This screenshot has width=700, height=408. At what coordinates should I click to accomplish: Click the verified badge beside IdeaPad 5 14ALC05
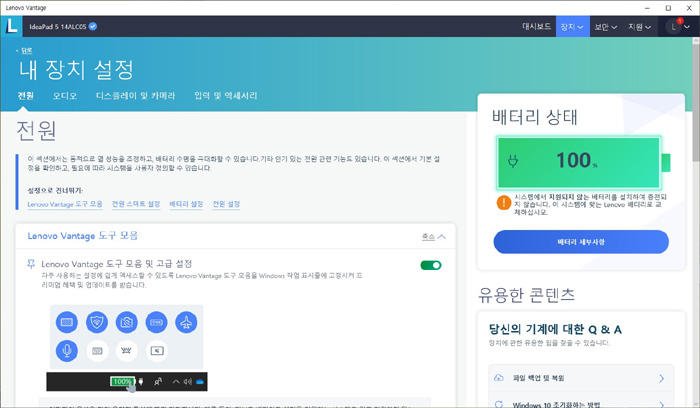coord(93,26)
